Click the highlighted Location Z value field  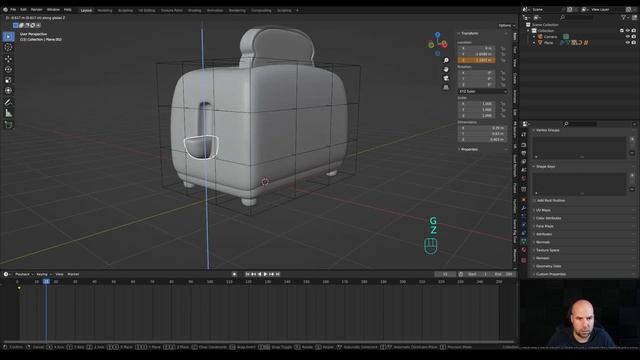click(476, 60)
